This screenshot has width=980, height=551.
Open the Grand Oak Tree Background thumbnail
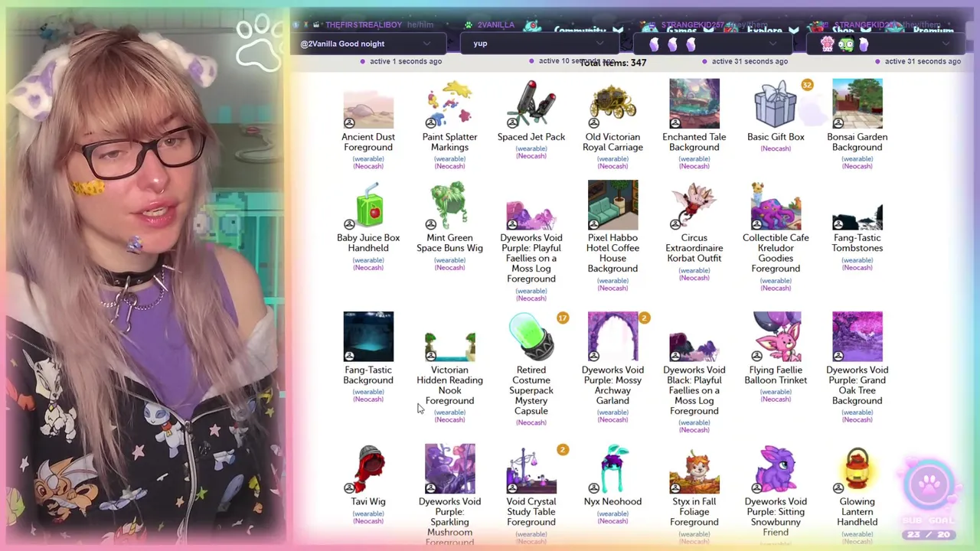point(857,336)
